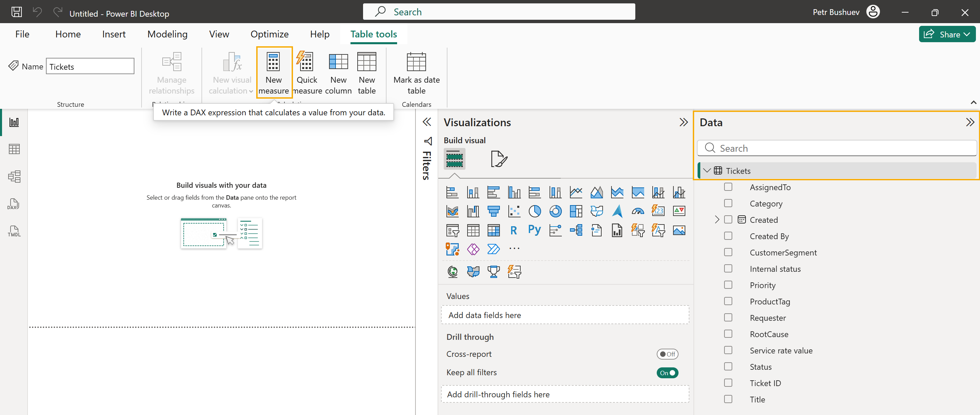Select the Python visual

pos(535,230)
